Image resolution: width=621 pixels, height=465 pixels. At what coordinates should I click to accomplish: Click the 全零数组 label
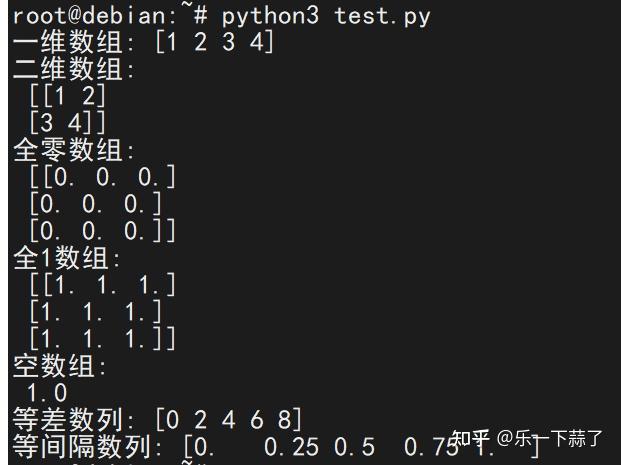click(74, 150)
